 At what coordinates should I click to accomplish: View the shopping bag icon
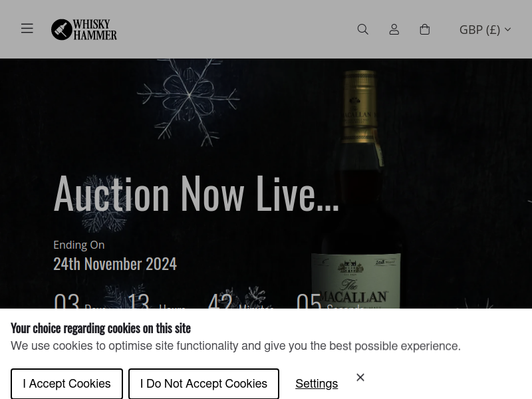424,29
